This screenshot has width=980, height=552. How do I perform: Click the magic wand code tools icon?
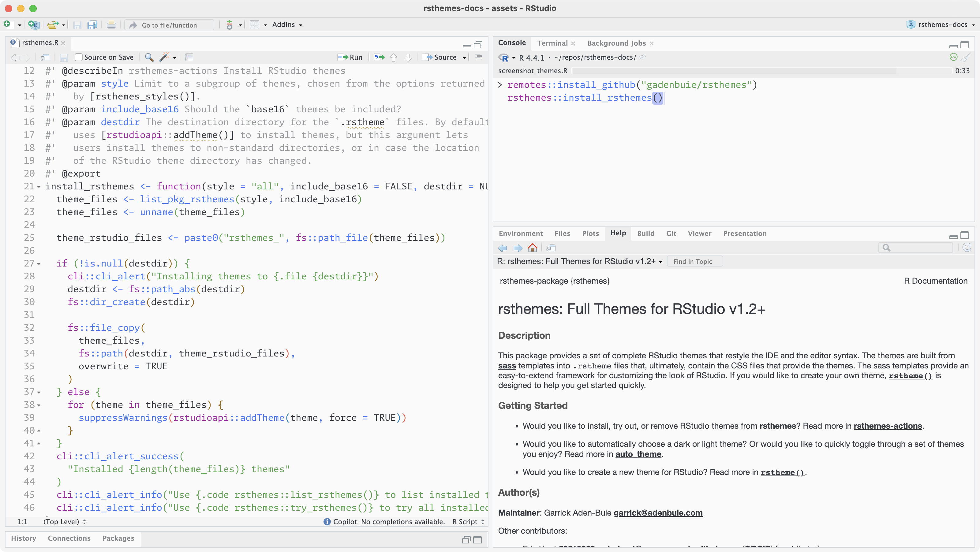164,57
